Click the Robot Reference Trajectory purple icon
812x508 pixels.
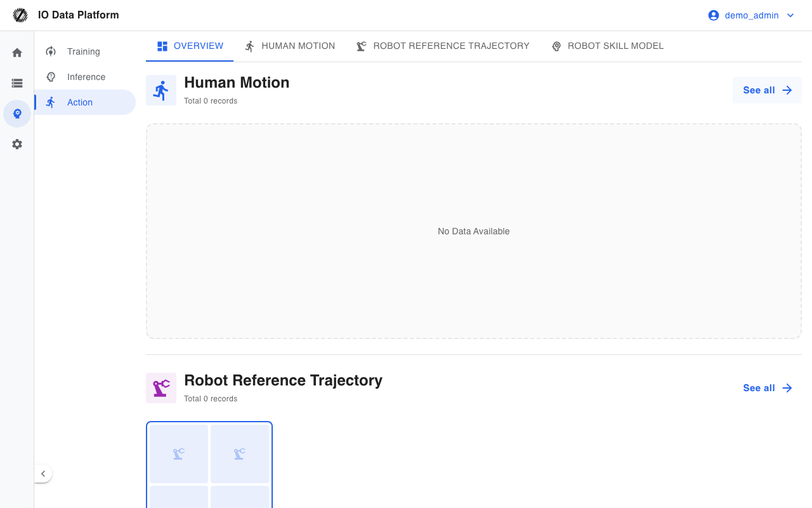click(x=161, y=388)
